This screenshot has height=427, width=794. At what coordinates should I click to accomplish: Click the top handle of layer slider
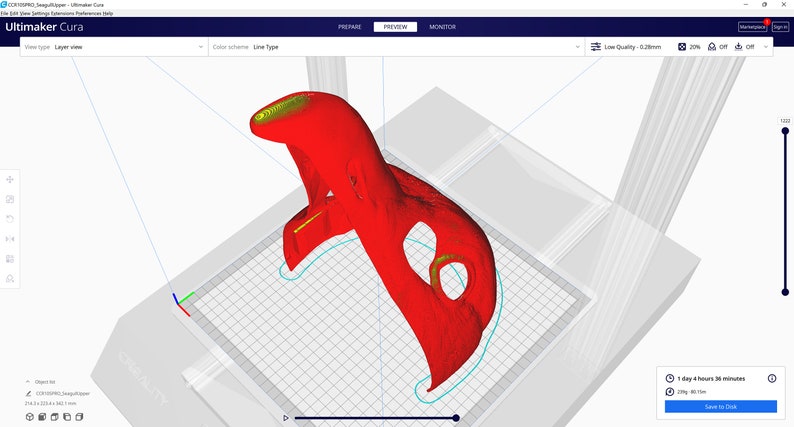tap(785, 131)
